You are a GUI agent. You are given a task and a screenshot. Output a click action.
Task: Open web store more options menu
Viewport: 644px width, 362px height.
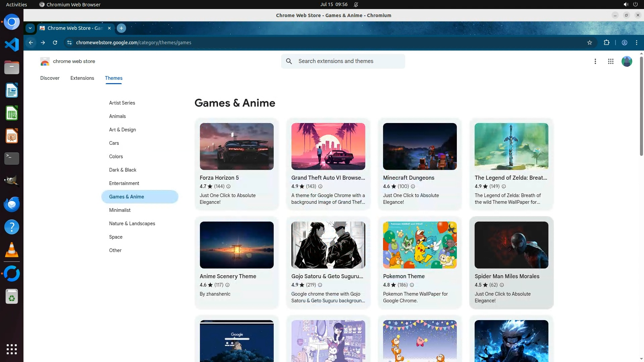coord(595,61)
